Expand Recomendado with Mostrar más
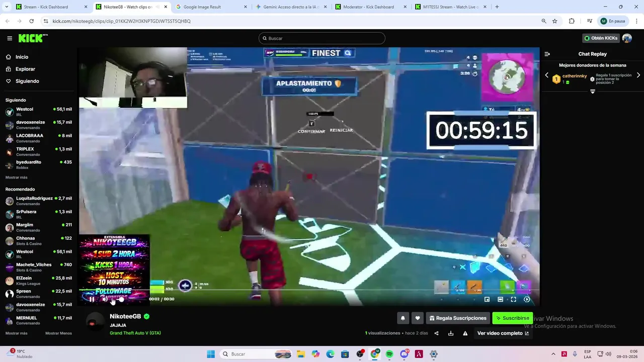The height and width of the screenshot is (362, 644). [x=17, y=333]
